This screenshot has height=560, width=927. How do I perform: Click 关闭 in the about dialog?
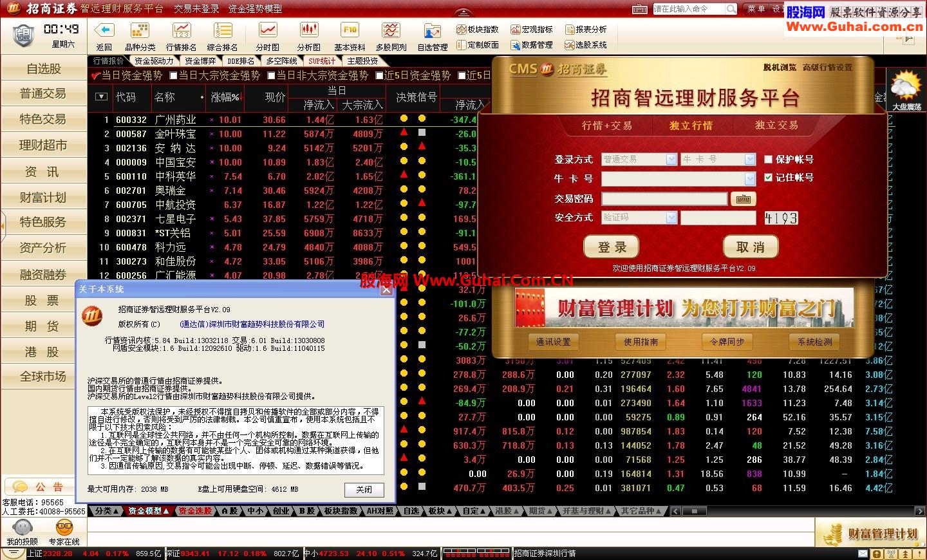[x=364, y=490]
